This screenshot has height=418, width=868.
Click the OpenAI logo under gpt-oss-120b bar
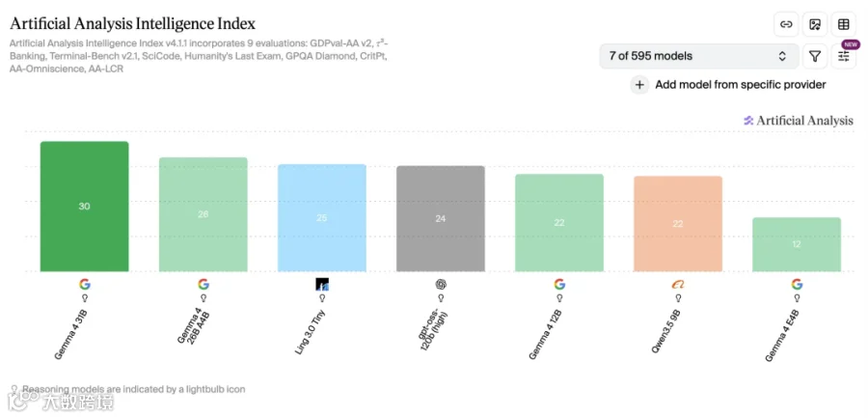441,285
